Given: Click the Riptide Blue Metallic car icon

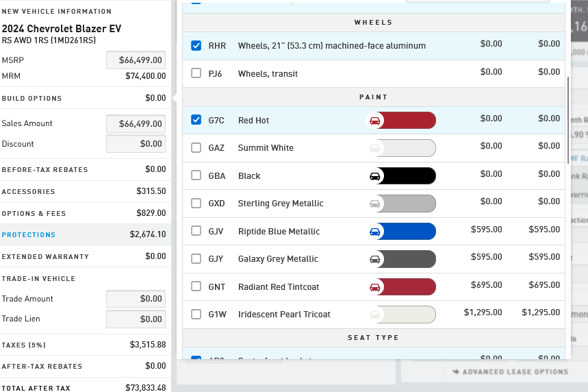Looking at the screenshot, I should (374, 232).
